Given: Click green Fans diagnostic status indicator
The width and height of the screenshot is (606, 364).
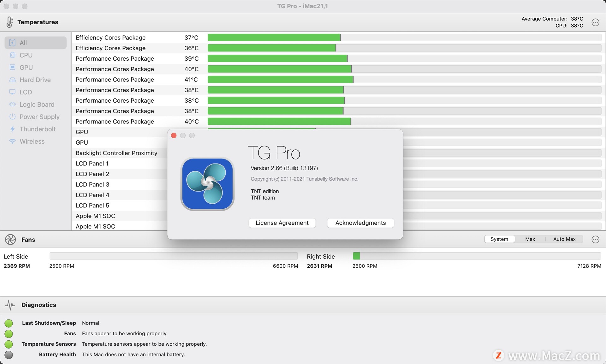Looking at the screenshot, I should (x=9, y=333).
